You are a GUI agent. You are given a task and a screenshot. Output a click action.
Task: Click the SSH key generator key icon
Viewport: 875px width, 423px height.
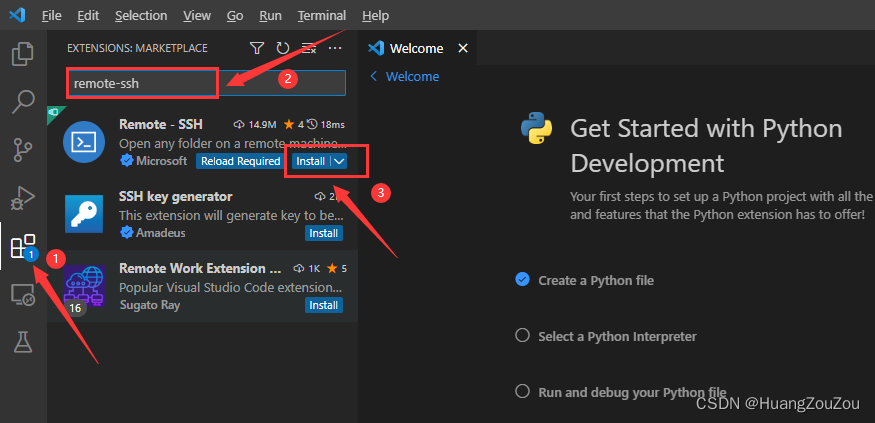coord(84,214)
